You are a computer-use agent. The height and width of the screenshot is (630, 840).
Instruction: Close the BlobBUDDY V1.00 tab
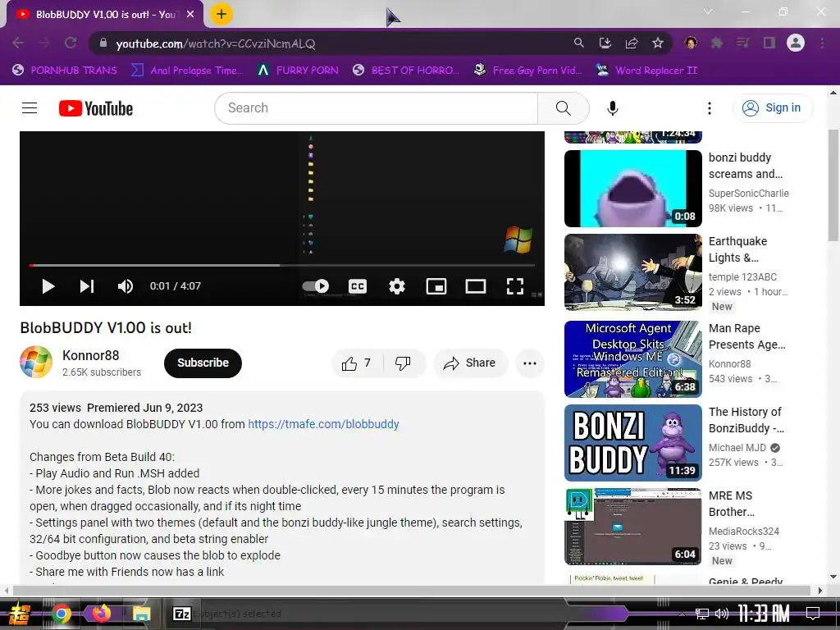[x=190, y=15]
